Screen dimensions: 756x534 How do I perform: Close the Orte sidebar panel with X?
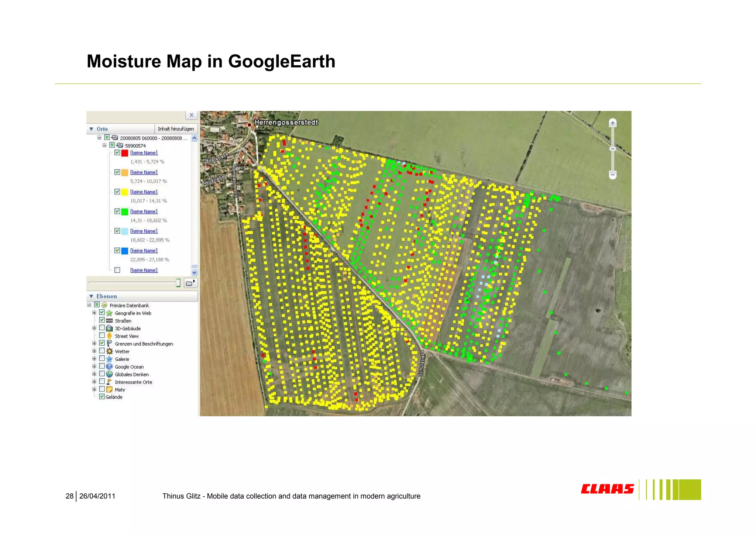[x=191, y=115]
